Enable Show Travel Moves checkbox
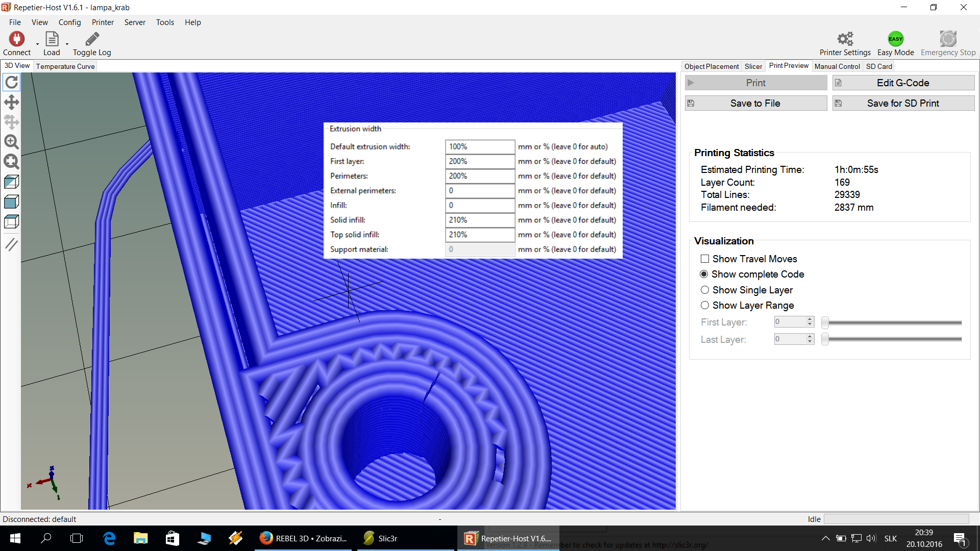The width and height of the screenshot is (980, 551). (705, 259)
